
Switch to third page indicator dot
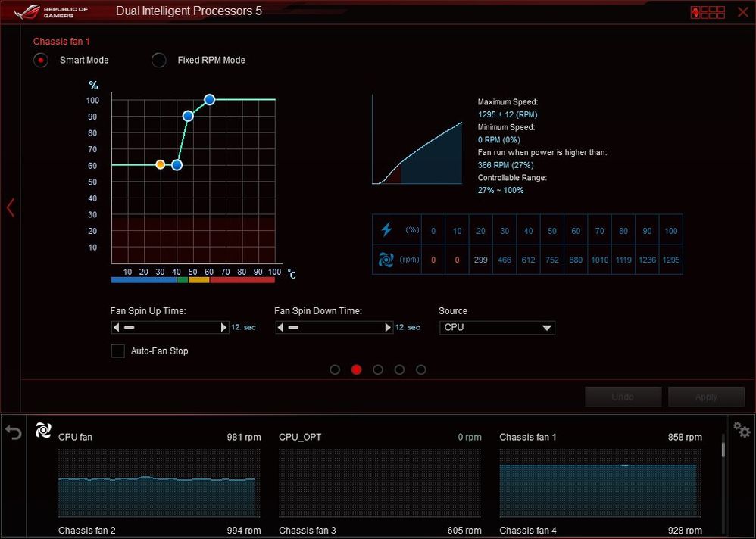tap(378, 369)
